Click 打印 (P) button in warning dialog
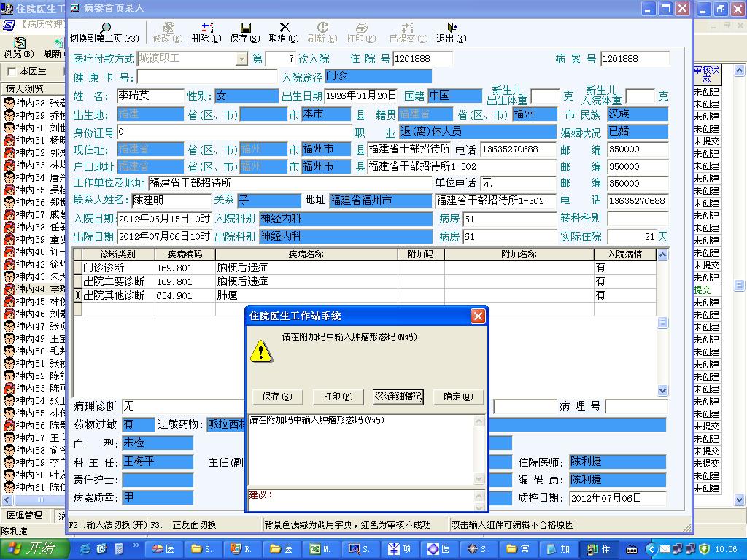747x560 pixels. [x=338, y=396]
